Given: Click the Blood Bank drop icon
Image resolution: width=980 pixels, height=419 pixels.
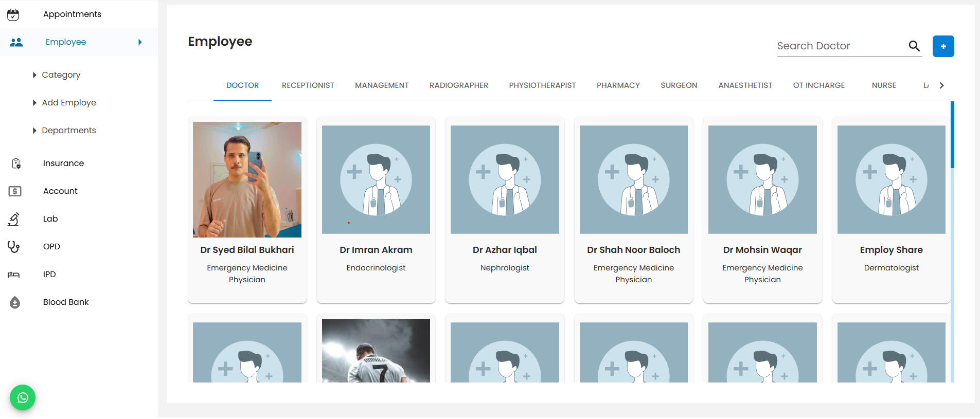Looking at the screenshot, I should 15,302.
